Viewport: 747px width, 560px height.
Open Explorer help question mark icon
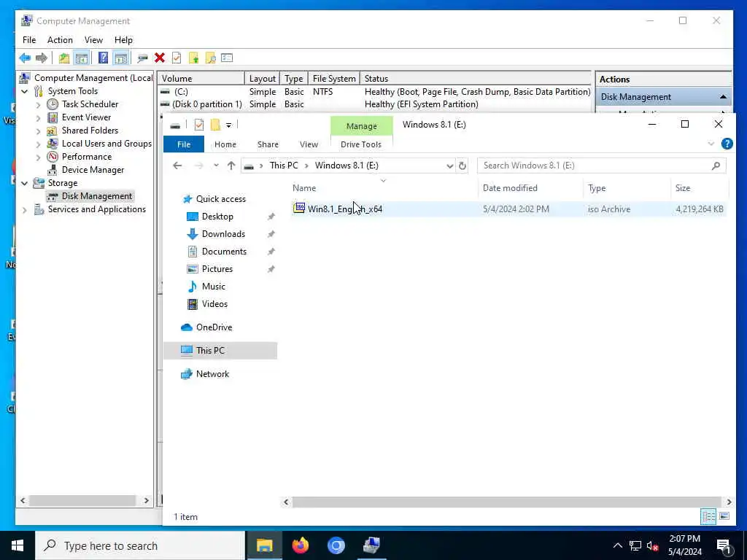pyautogui.click(x=727, y=144)
